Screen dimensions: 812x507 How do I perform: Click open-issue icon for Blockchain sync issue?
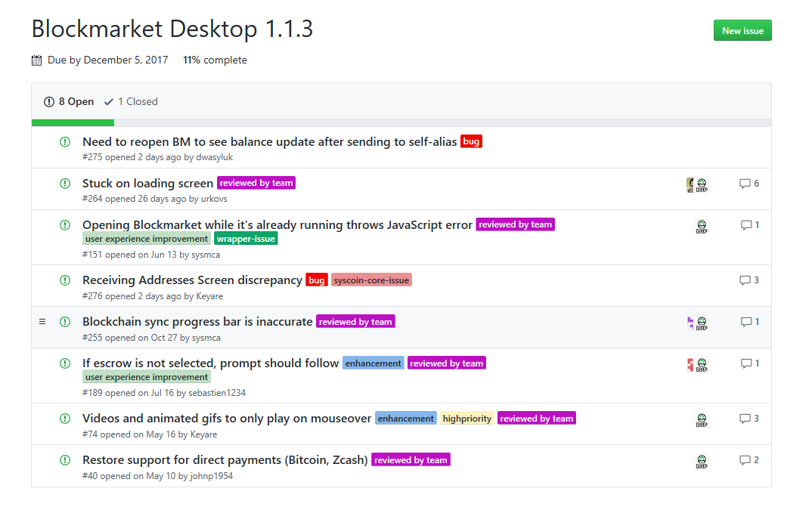click(x=65, y=322)
